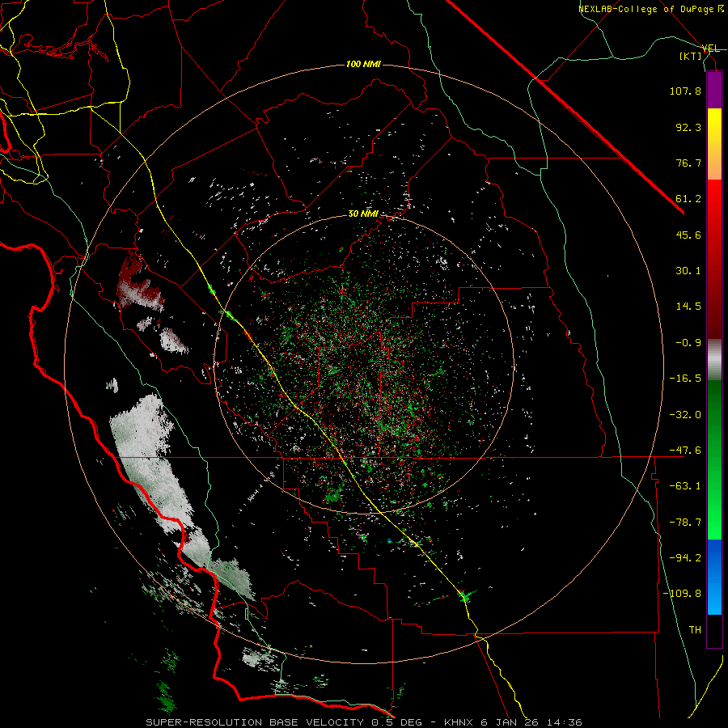This screenshot has height=728, width=728.
Task: Click the VEL legend title
Action: pyautogui.click(x=710, y=49)
